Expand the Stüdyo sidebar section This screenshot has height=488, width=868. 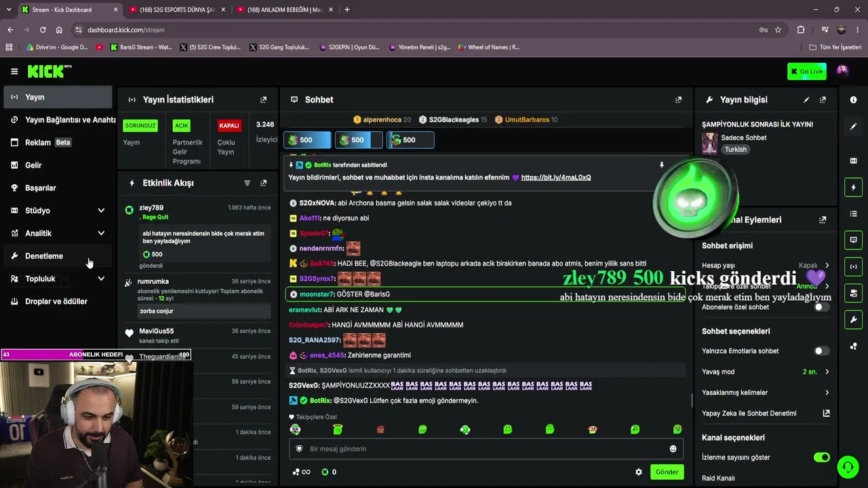[x=101, y=211]
